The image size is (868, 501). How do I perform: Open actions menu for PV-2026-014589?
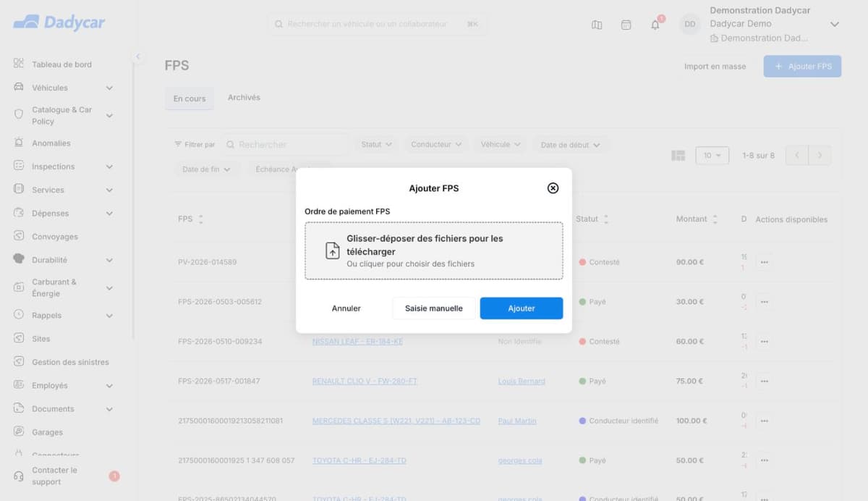click(x=764, y=262)
